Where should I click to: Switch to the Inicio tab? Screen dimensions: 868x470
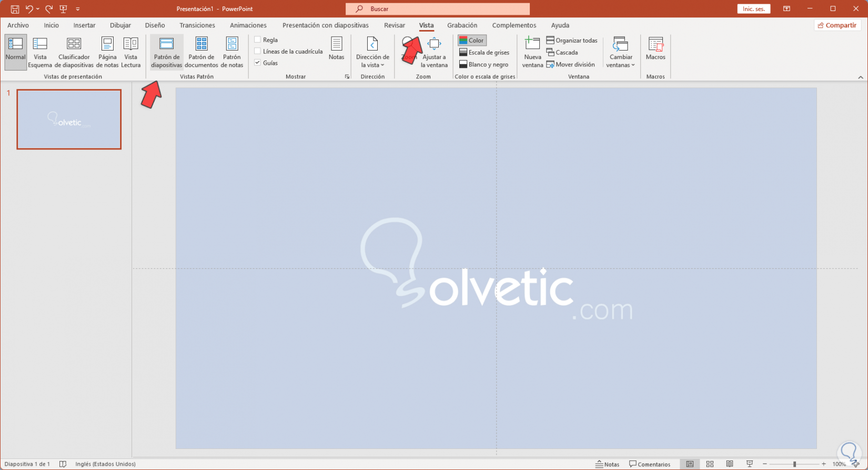[x=52, y=25]
